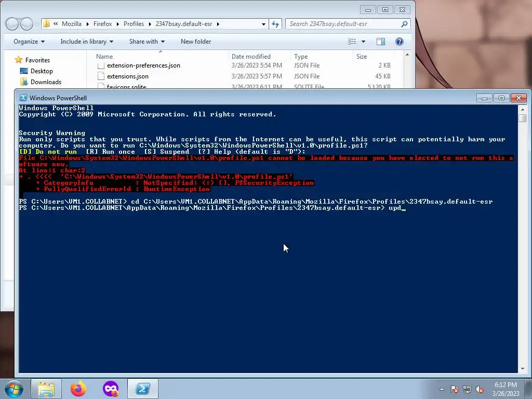Open the Organize menu
This screenshot has width=532, height=399.
(x=29, y=42)
